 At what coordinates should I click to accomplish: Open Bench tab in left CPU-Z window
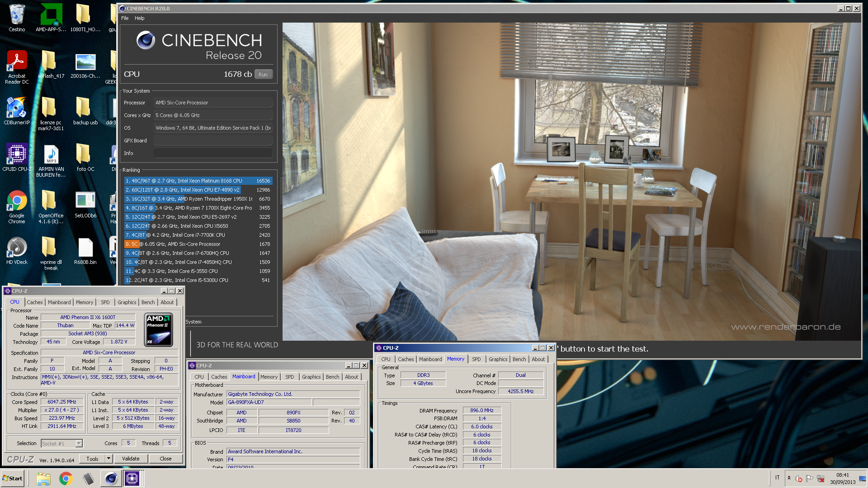point(148,302)
